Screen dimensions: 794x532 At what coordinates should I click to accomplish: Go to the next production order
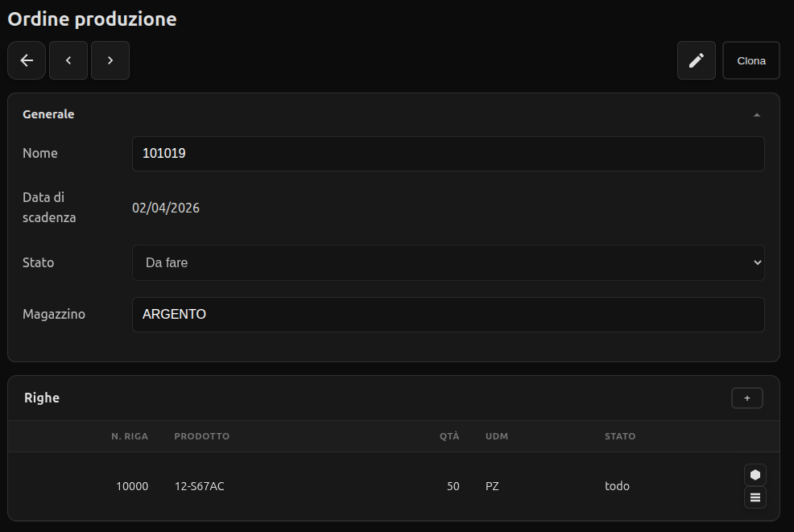click(110, 60)
